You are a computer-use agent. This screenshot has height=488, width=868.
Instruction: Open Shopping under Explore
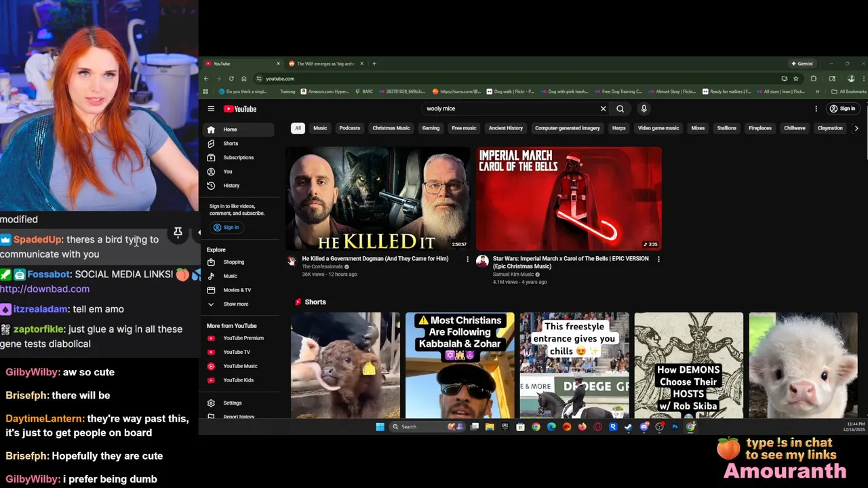click(238, 262)
